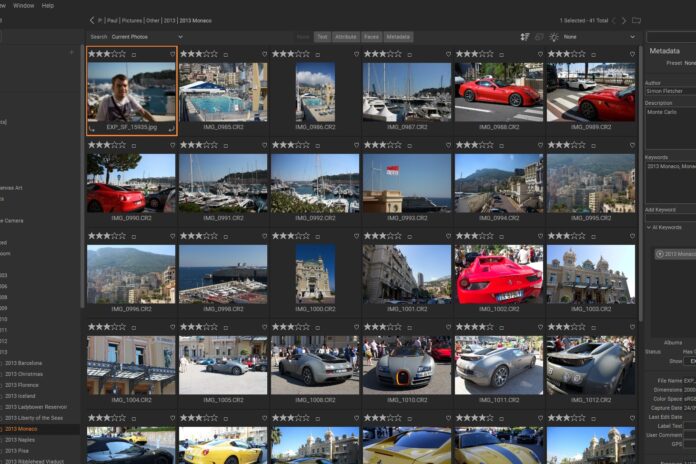This screenshot has height=464, width=696.
Task: Click the thumbnail grid vertical scrollbar
Action: [x=640, y=182]
